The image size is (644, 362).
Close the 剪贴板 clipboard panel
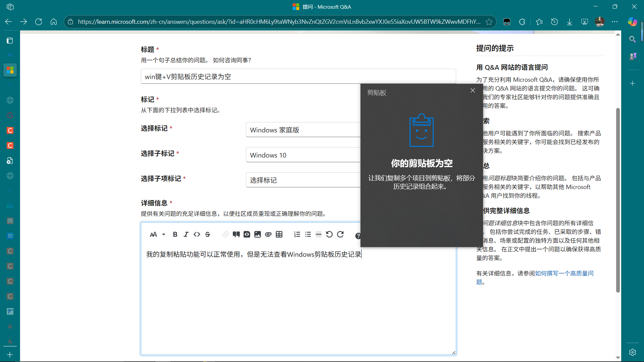473,90
